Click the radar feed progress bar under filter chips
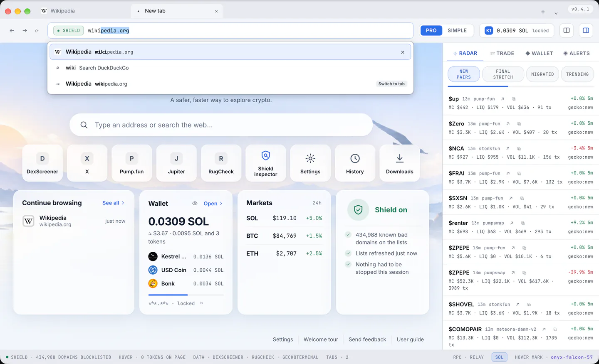Viewport: 599px width, 364px height. 521,86
